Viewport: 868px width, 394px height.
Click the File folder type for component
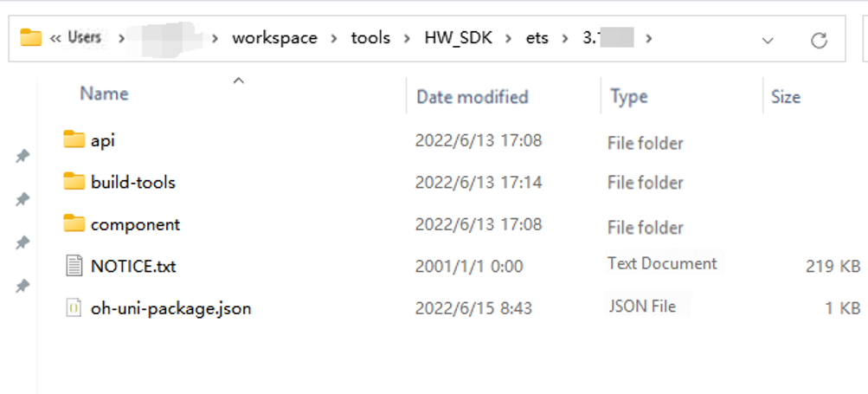[645, 227]
